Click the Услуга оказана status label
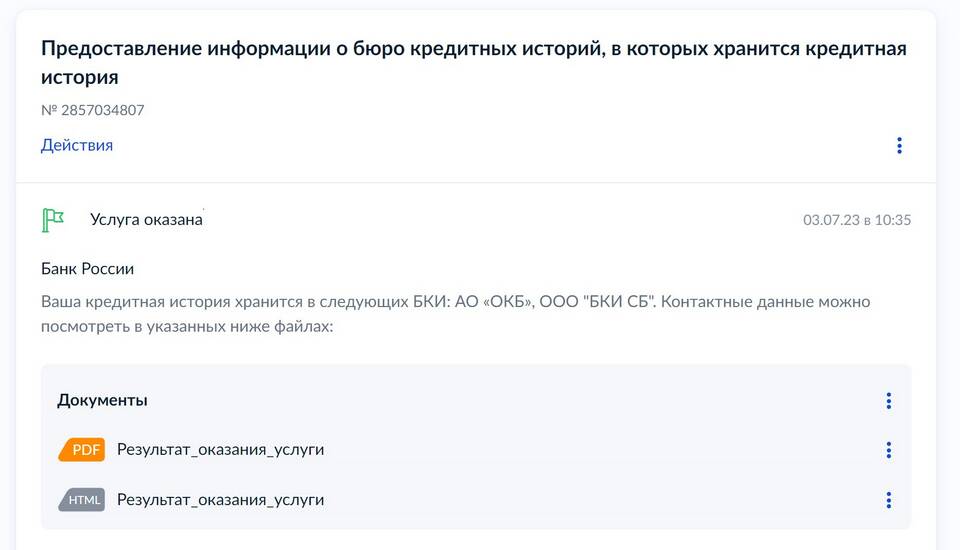This screenshot has height=550, width=960. 146,220
